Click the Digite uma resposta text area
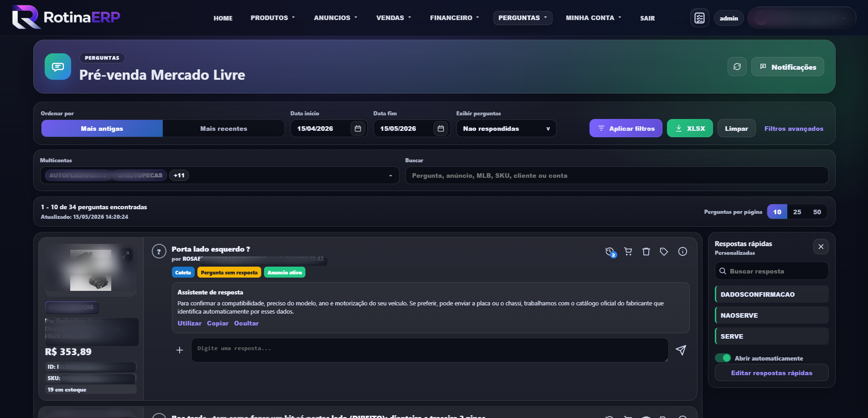 click(430, 350)
